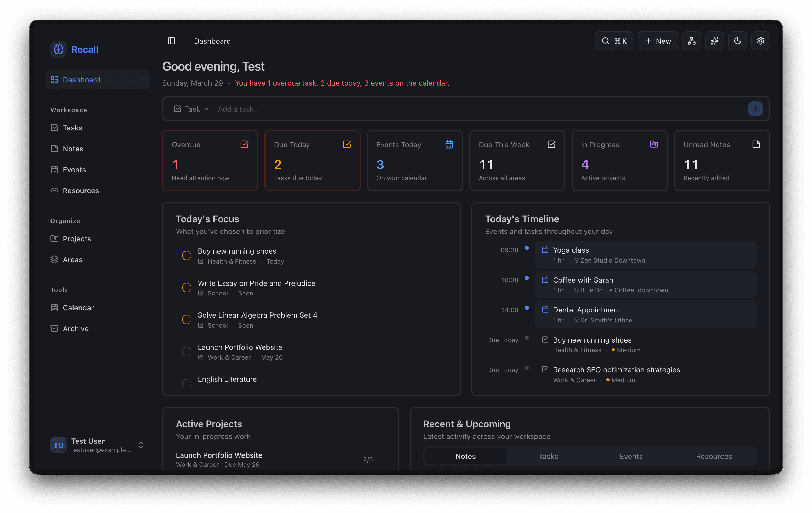Screen dimensions: 812x513
Task: Click the 'Add a task...' input field
Action: coord(303,109)
